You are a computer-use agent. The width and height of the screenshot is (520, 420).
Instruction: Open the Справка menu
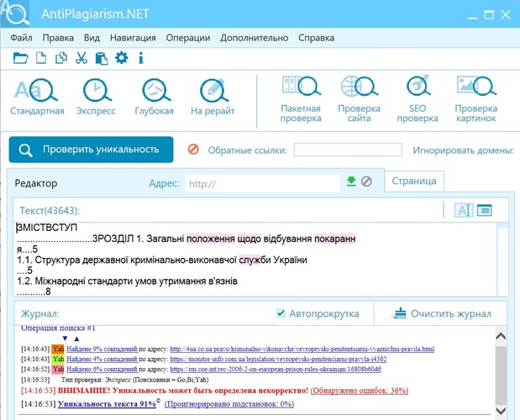click(317, 38)
